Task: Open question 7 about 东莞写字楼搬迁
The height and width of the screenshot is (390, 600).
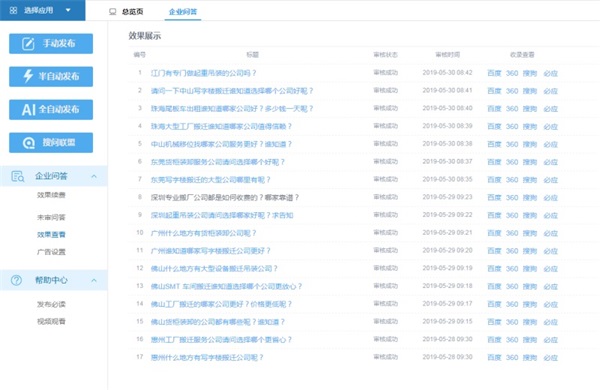Action: coord(210,180)
